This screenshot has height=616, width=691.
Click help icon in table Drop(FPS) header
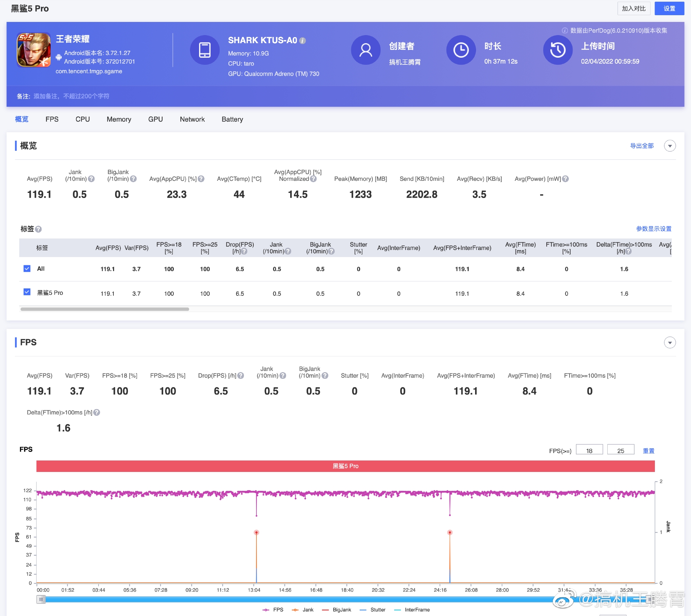pos(244,251)
